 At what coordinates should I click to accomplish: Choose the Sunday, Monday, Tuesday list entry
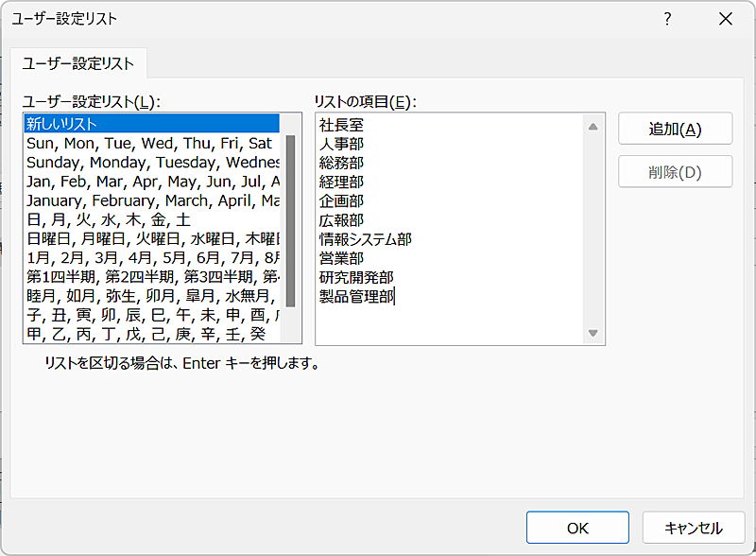click(151, 163)
